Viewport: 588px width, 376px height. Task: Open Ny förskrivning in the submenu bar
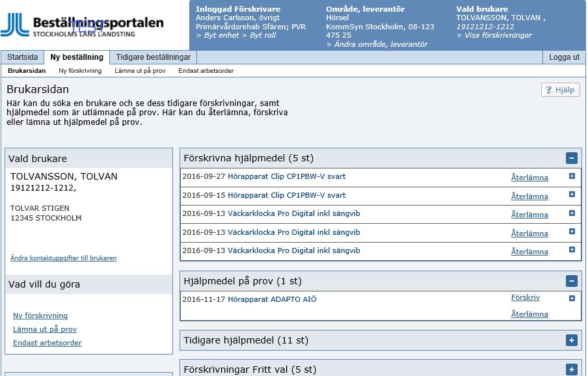80,71
